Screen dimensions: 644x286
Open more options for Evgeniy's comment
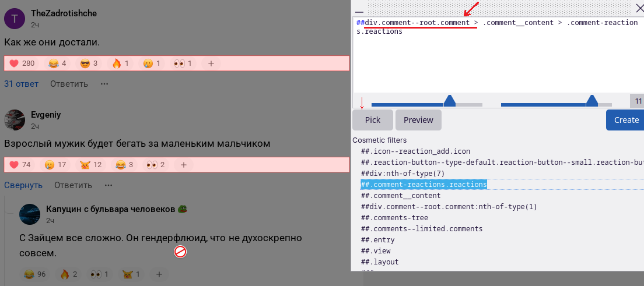108,185
